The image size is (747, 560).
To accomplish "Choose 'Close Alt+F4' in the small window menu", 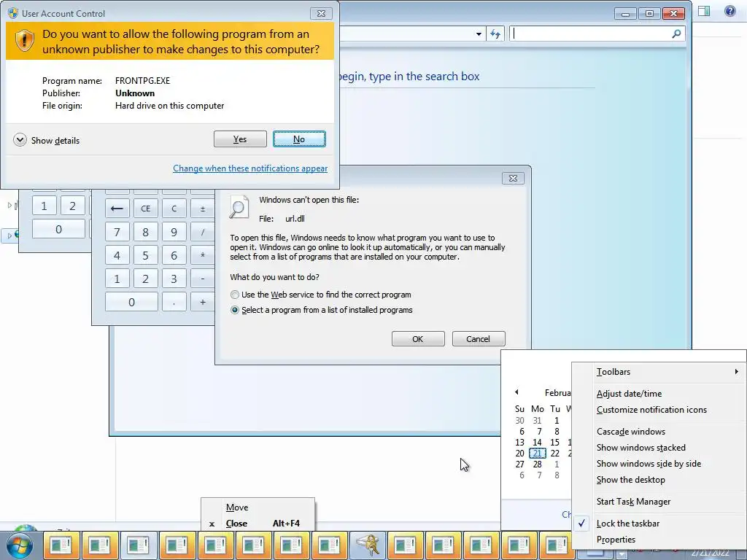I will [258, 524].
